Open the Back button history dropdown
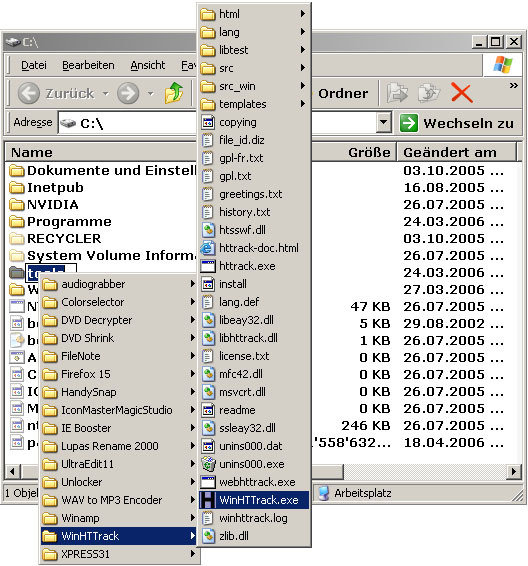 point(105,93)
